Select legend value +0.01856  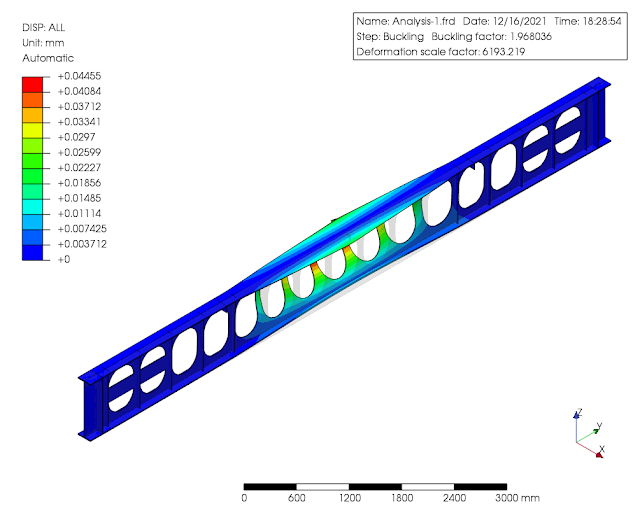(x=79, y=183)
